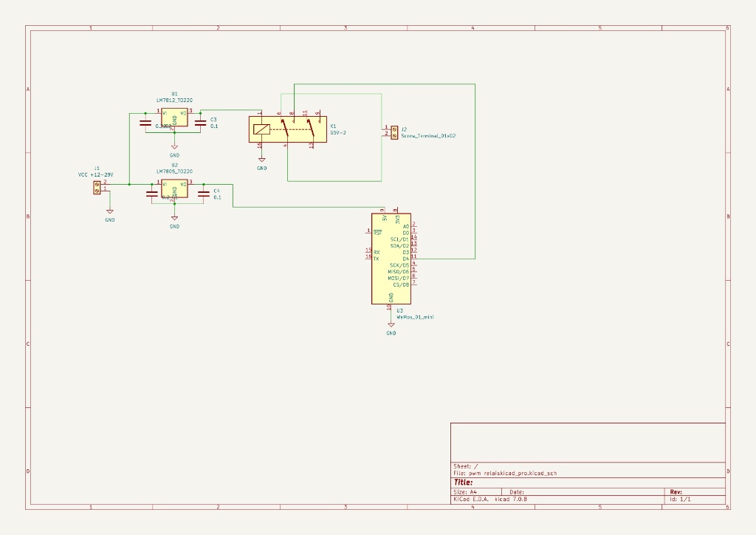This screenshot has width=756, height=535.
Task: Click the "VCC +12-29V" value label
Action: pos(95,174)
